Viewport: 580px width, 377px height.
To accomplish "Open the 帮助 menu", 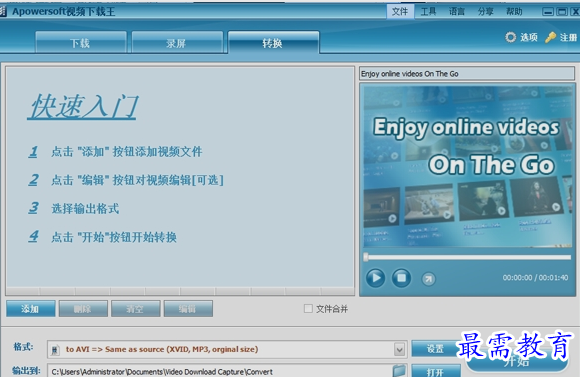I will [x=514, y=11].
